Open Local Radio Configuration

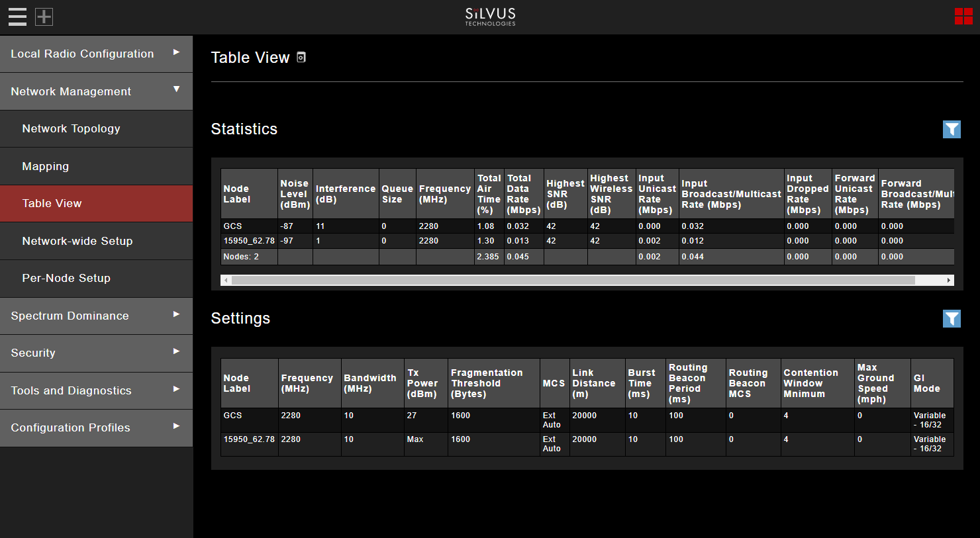pos(97,54)
